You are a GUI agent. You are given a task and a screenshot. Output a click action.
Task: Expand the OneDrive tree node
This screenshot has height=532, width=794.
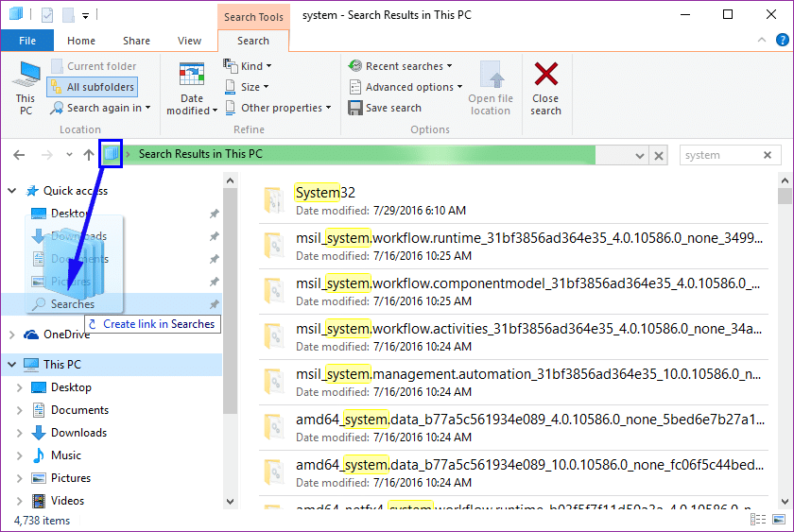pos(12,335)
